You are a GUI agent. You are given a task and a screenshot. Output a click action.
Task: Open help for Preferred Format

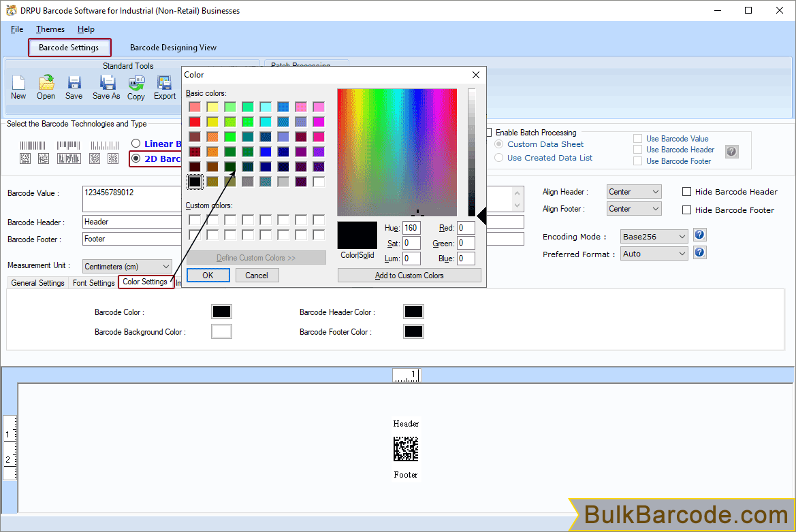click(x=699, y=252)
